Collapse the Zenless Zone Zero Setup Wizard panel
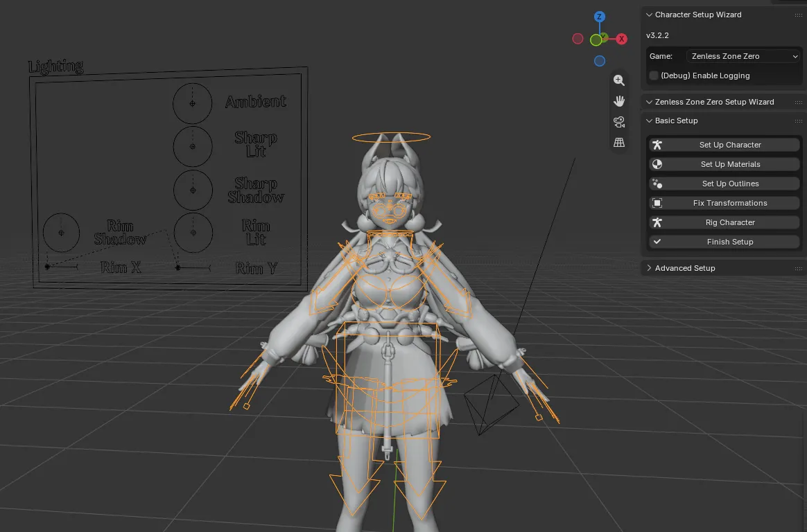 (650, 103)
